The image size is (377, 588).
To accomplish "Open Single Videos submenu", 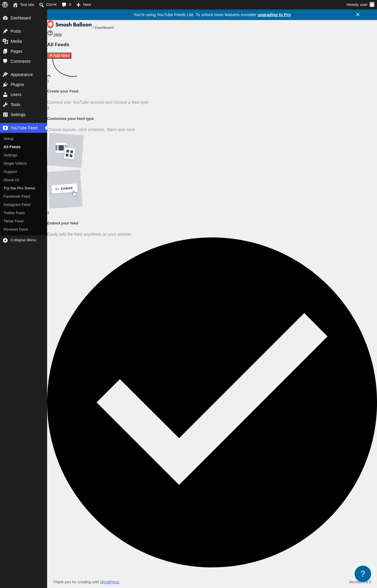I will [x=24, y=163].
